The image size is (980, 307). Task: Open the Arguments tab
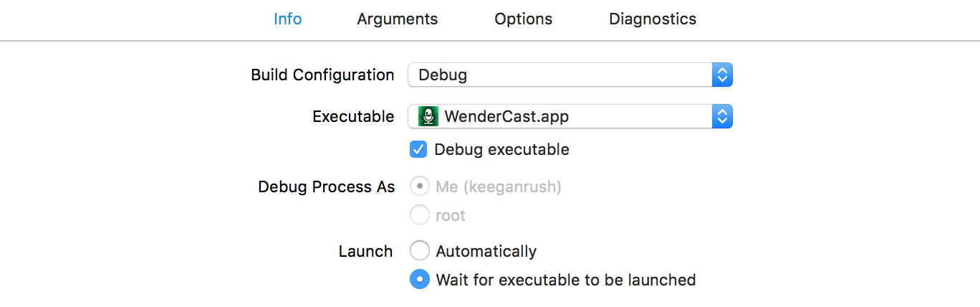(397, 19)
